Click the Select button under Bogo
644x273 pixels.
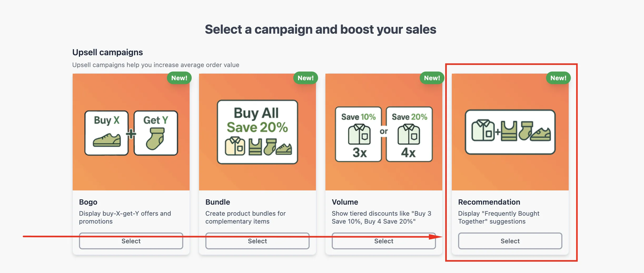pyautogui.click(x=131, y=241)
